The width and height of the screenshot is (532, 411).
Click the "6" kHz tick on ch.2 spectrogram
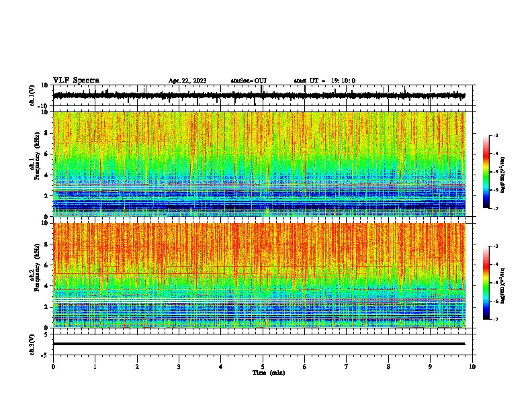46,265
